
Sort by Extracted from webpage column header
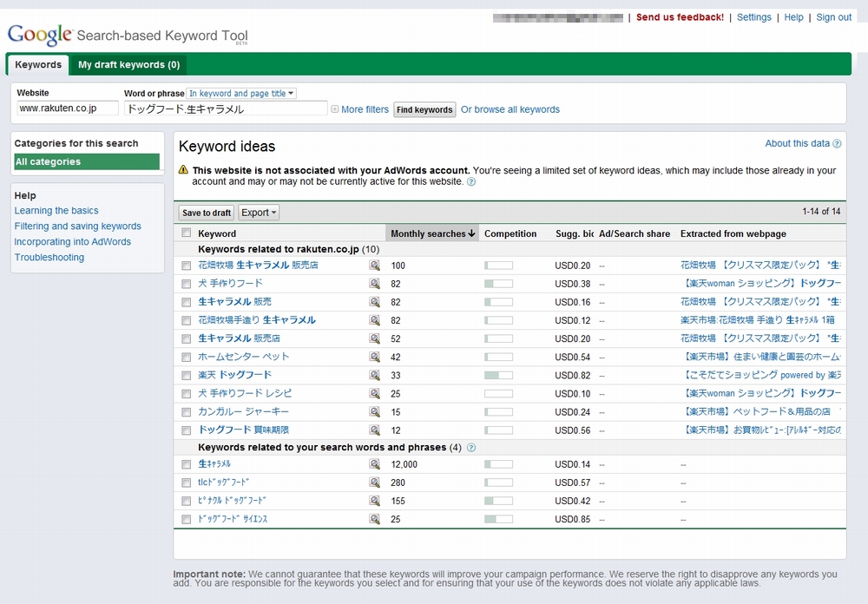click(733, 233)
